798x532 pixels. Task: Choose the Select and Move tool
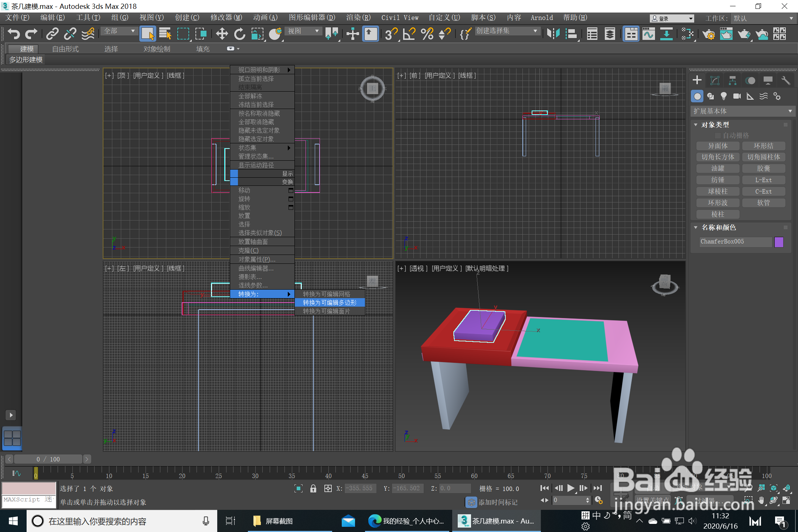coord(222,34)
